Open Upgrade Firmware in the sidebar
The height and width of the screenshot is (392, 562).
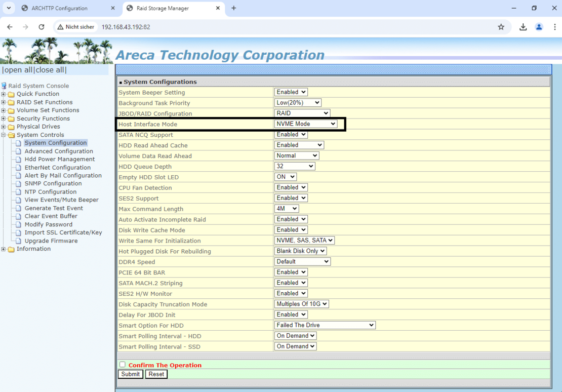pos(51,241)
